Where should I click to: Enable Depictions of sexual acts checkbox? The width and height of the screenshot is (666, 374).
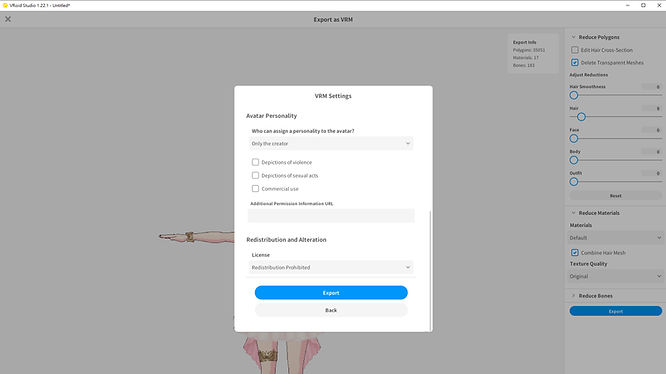click(x=255, y=175)
